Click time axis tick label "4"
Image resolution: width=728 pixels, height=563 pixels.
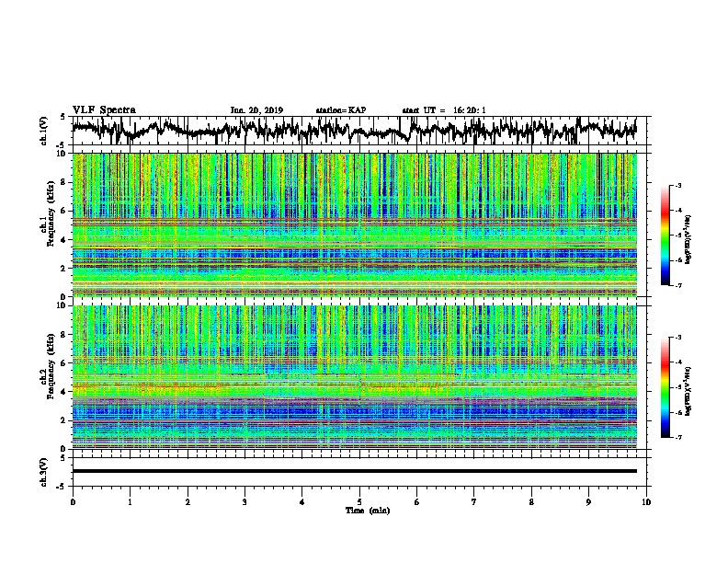[302, 501]
